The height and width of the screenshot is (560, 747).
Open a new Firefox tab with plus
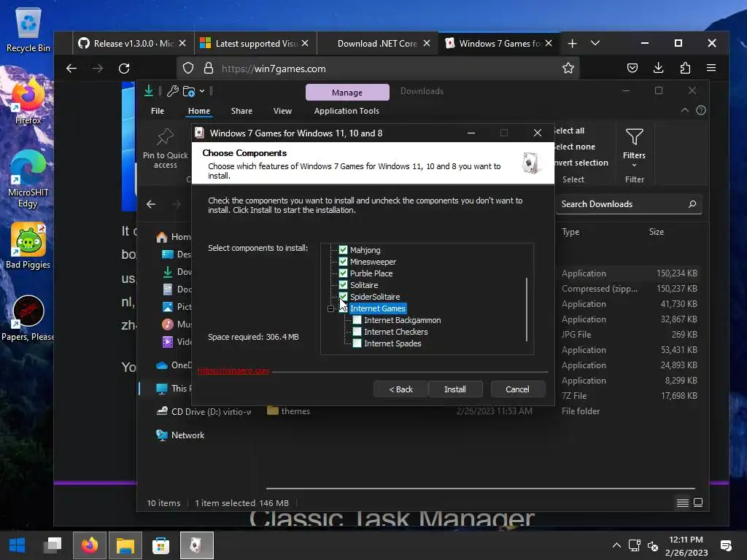coord(572,43)
